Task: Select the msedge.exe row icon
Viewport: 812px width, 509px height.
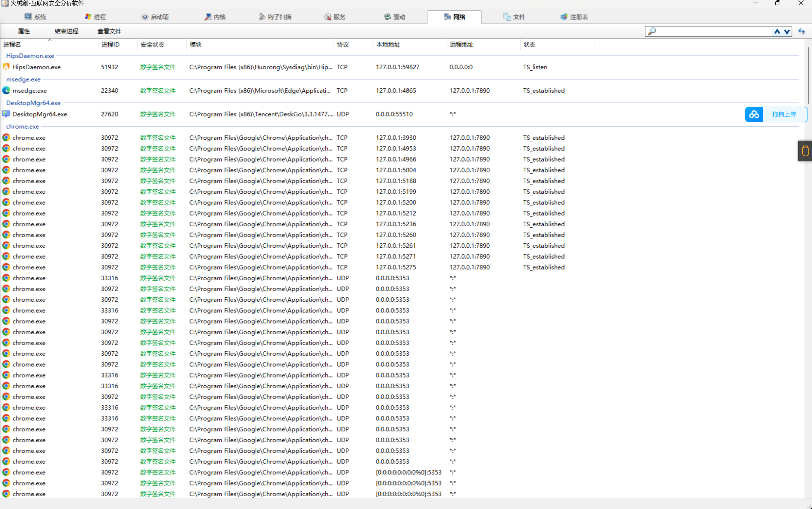Action: click(6, 91)
